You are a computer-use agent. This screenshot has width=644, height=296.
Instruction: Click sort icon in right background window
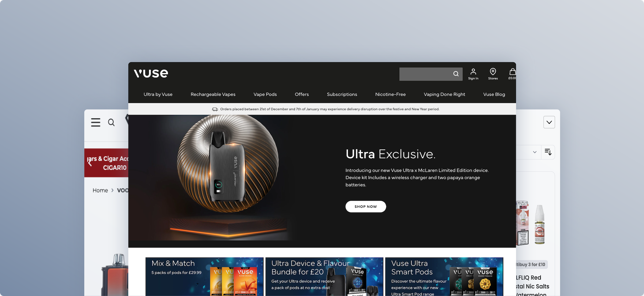click(x=548, y=152)
